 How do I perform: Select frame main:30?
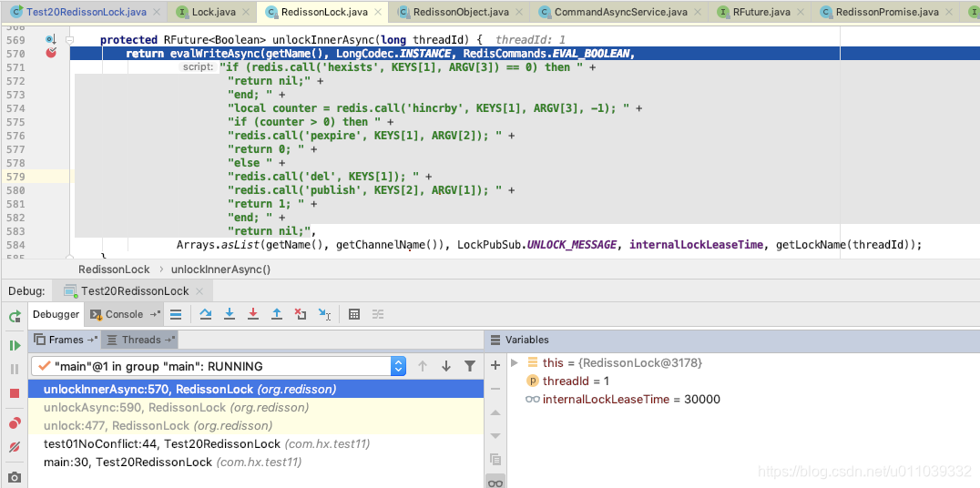pyautogui.click(x=256, y=463)
